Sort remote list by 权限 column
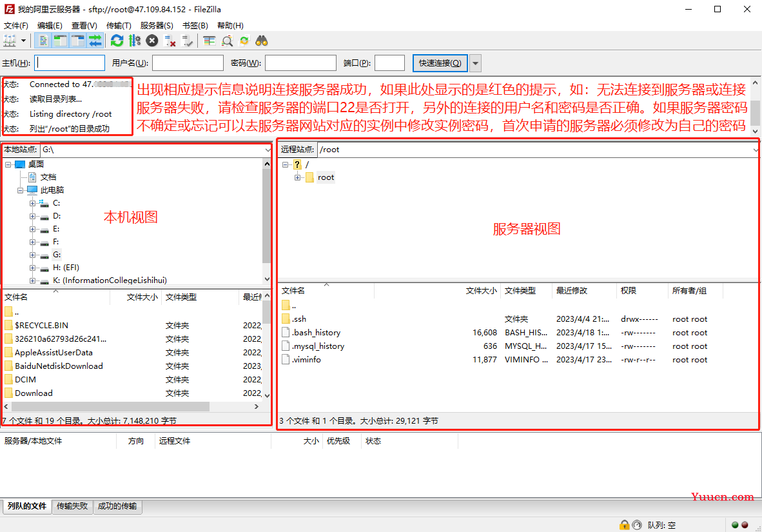 click(629, 291)
